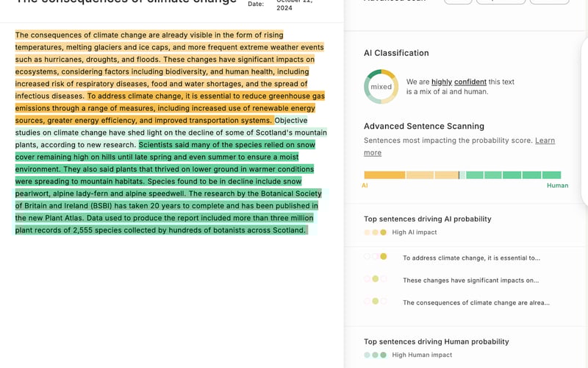The height and width of the screenshot is (368, 588).
Task: Select the dark orange AI segment of scan bar
Action: pos(384,175)
